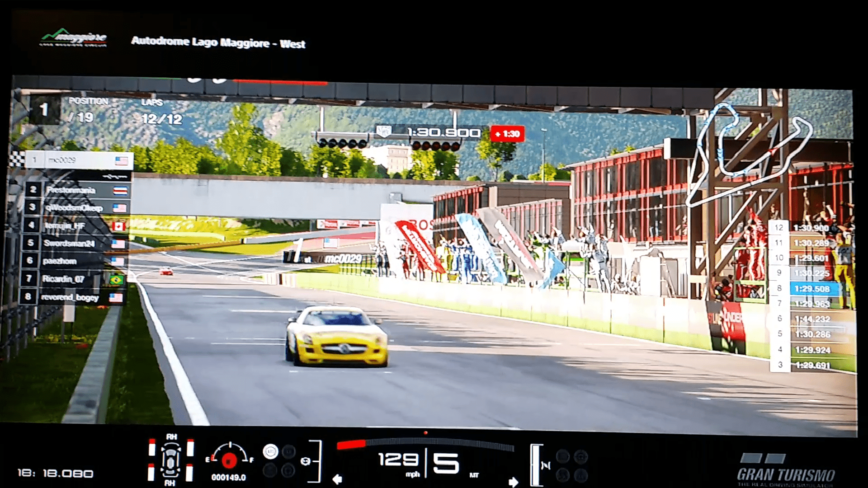Click the gear number 5 display
Image resolution: width=868 pixels, height=488 pixels.
point(446,464)
